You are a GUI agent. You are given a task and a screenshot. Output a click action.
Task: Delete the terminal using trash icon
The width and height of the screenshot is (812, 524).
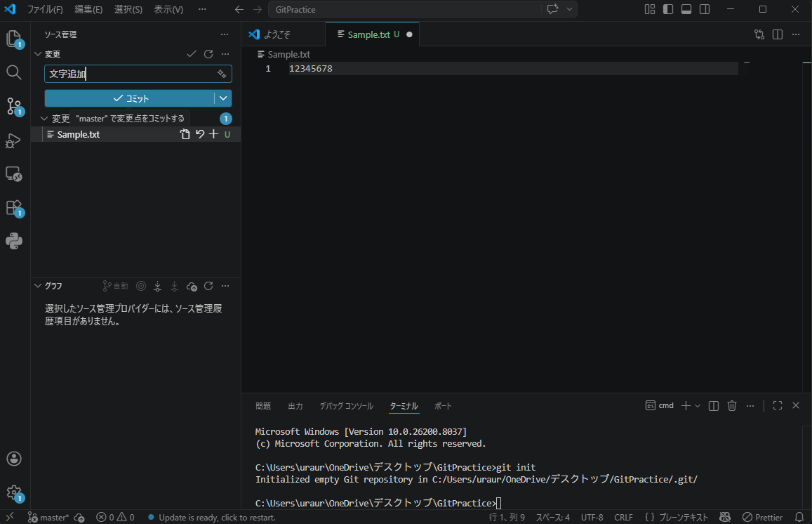pos(732,406)
